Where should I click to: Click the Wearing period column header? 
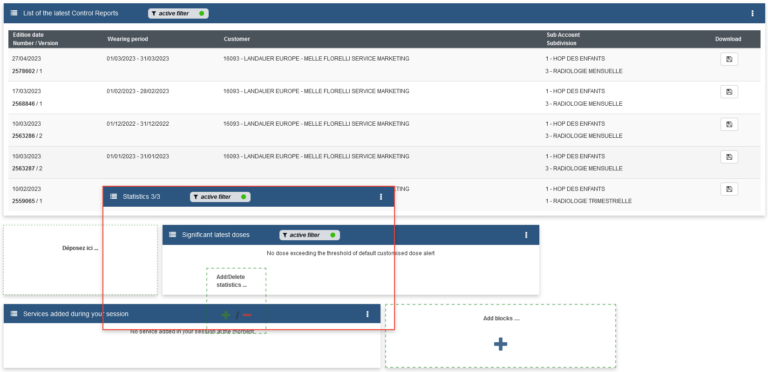click(127, 39)
